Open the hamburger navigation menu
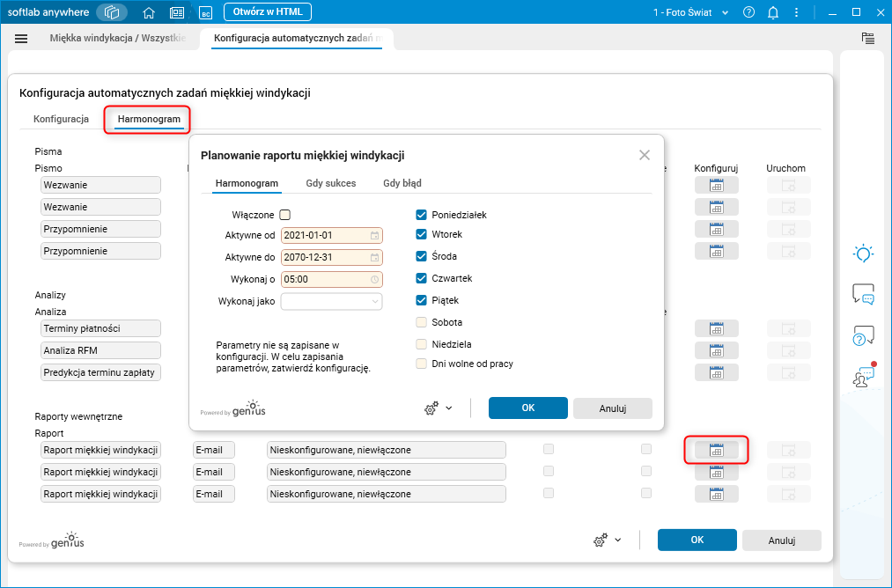The image size is (892, 588). pos(21,39)
